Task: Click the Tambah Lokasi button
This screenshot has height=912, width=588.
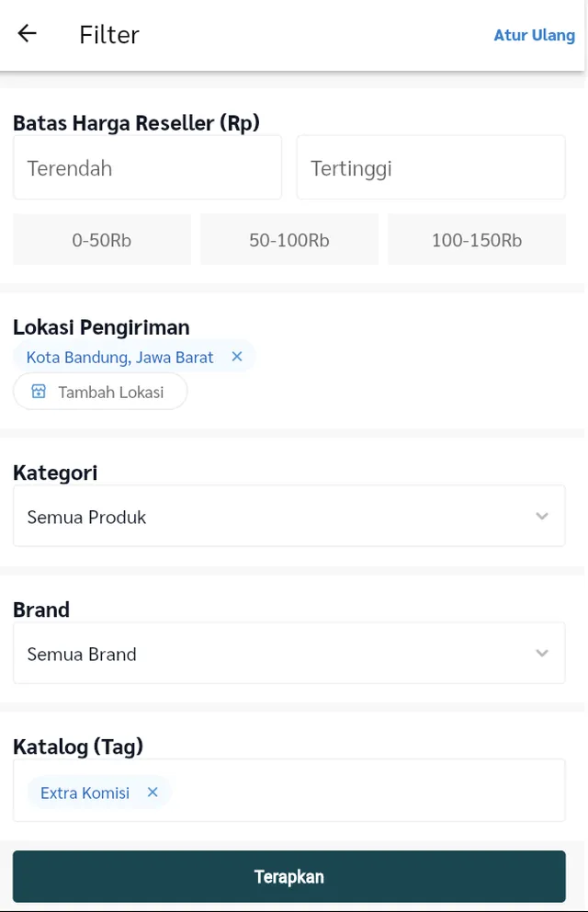Action: [110, 392]
